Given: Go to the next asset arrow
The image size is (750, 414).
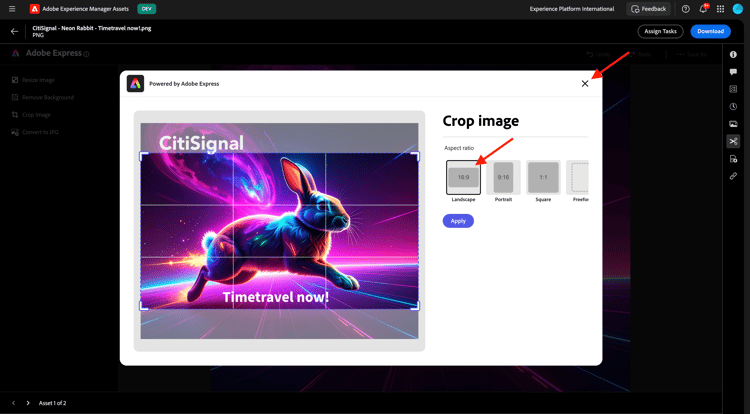Looking at the screenshot, I should pos(28,403).
